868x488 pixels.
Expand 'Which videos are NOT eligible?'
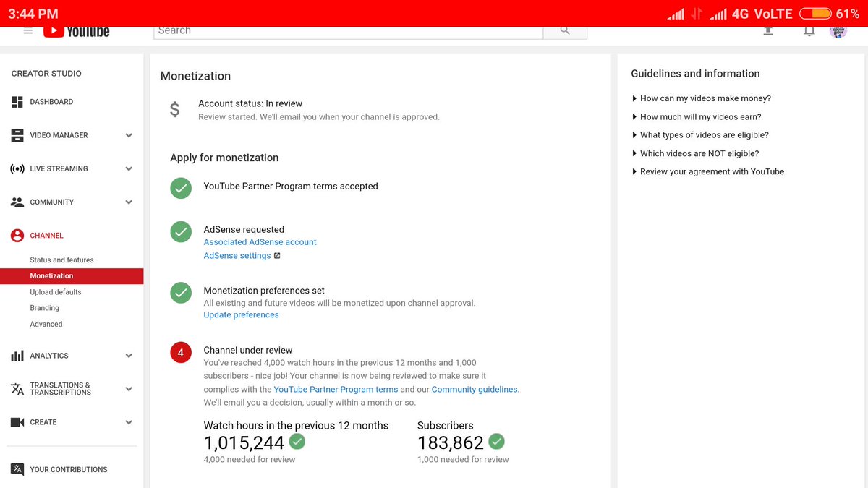(x=695, y=153)
